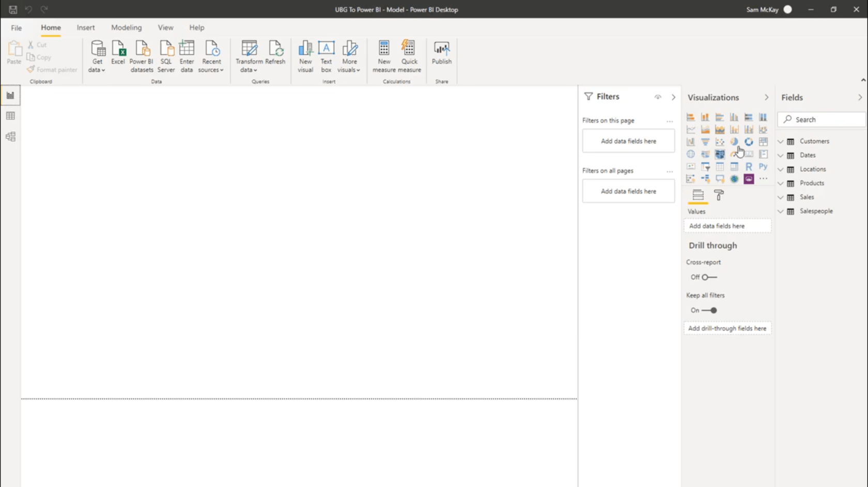The height and width of the screenshot is (487, 868).
Task: Switch to Model view in sidebar
Action: coord(10,136)
